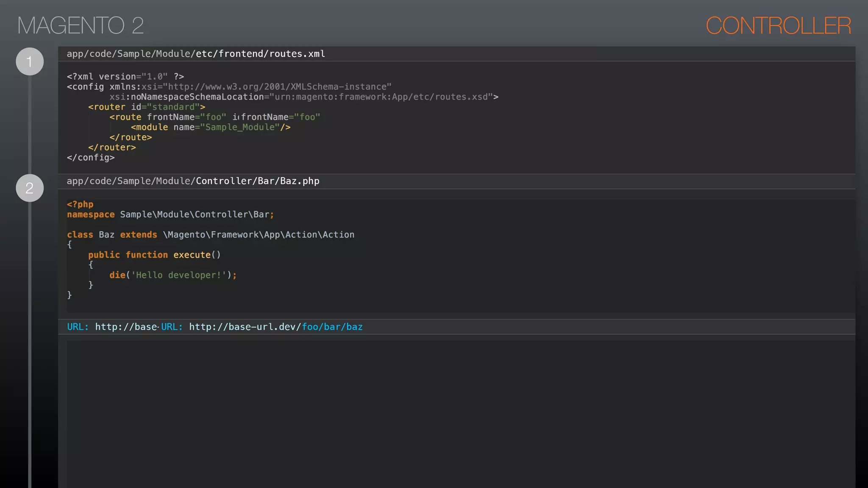The height and width of the screenshot is (488, 868).
Task: Click the 'MAGENTO 2' slide title
Action: (81, 25)
